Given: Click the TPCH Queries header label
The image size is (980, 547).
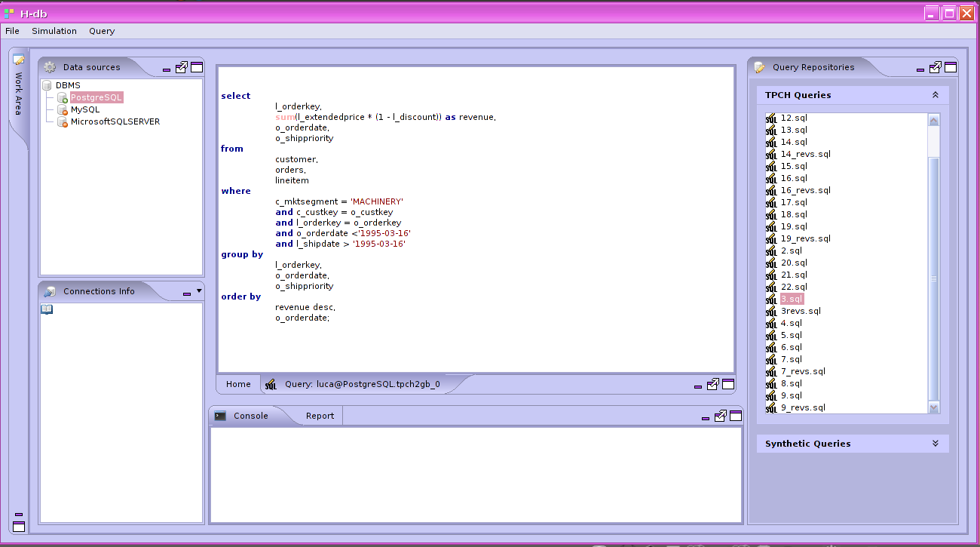Looking at the screenshot, I should [x=798, y=95].
